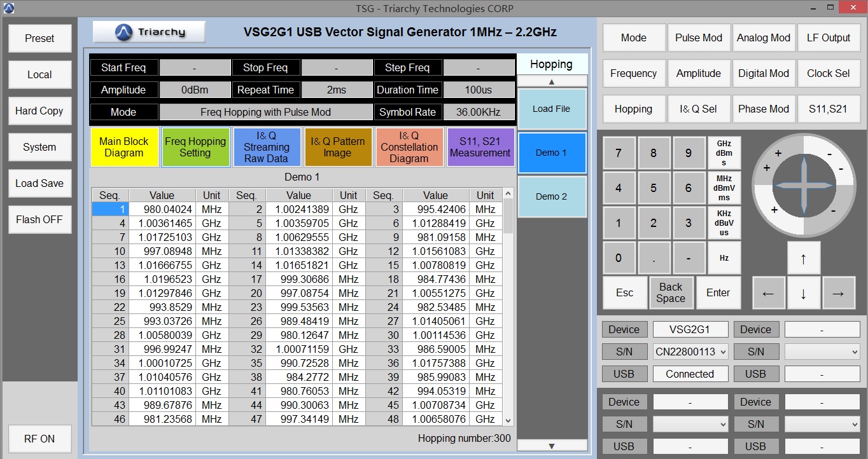Click the table scrollbar down arrow
Image resolution: width=868 pixels, height=459 pixels.
[508, 420]
